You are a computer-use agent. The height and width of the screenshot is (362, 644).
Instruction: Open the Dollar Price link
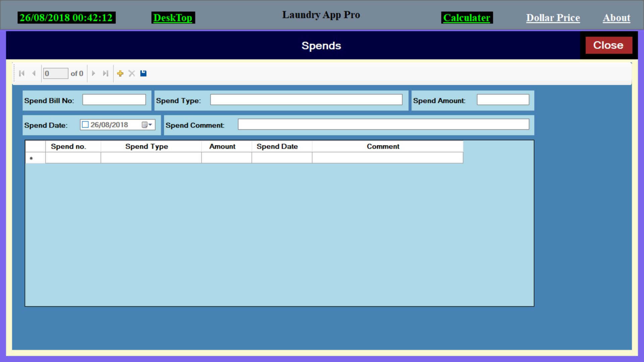pos(553,18)
